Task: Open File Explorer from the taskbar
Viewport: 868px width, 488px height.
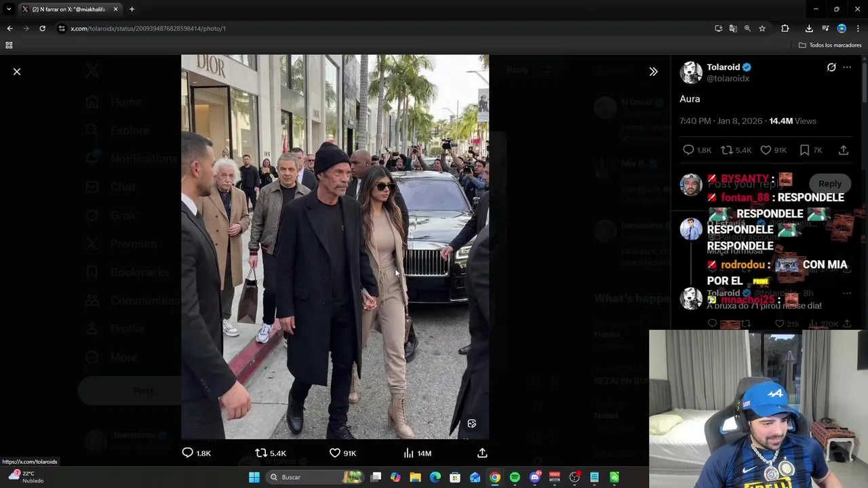Action: [x=416, y=477]
